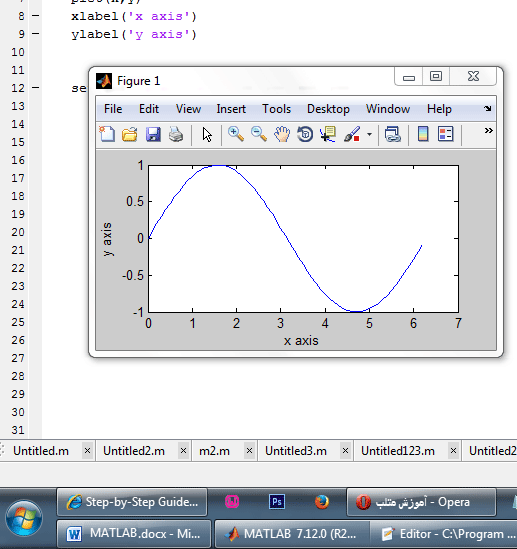Click the New Figure toolbar icon
Screen dimensions: 517x549
click(x=107, y=134)
